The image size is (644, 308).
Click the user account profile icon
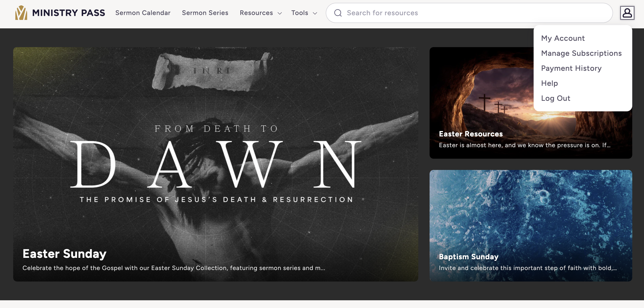click(x=627, y=13)
